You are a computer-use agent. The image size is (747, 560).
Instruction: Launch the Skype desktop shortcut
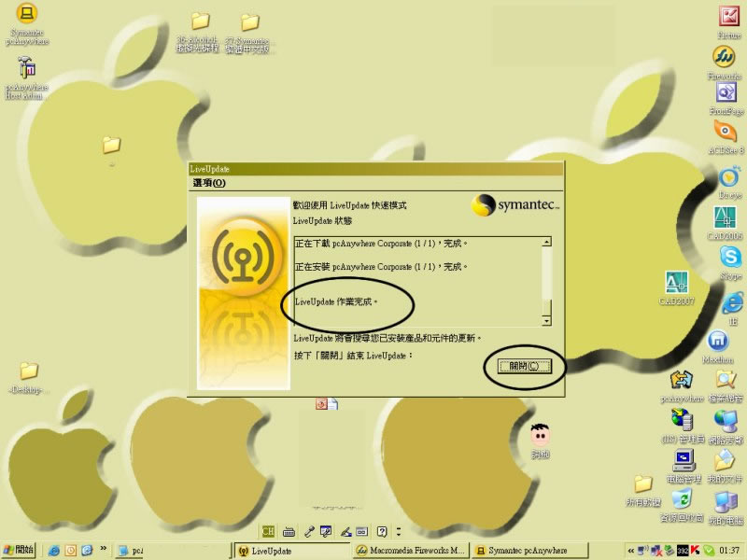[730, 263]
